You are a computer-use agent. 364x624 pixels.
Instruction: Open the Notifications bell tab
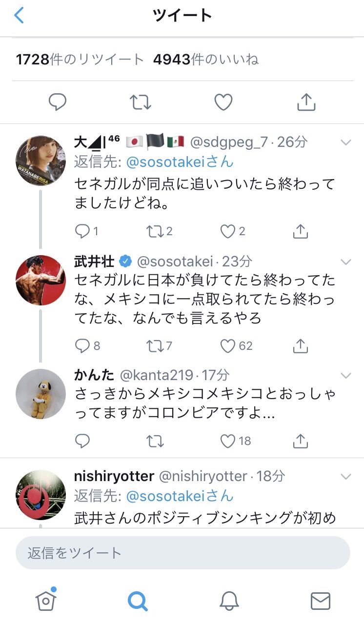[229, 601]
